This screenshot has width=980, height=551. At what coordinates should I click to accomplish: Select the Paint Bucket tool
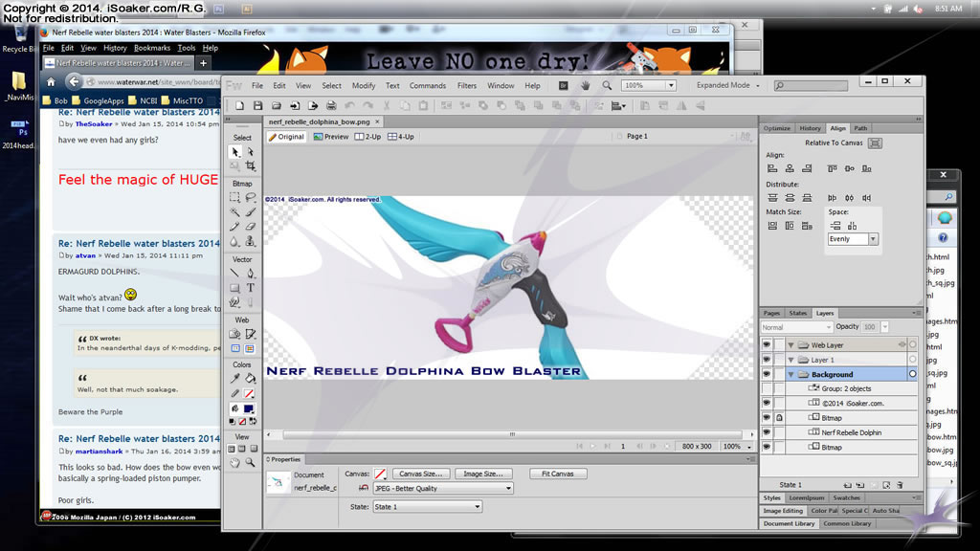coord(250,378)
